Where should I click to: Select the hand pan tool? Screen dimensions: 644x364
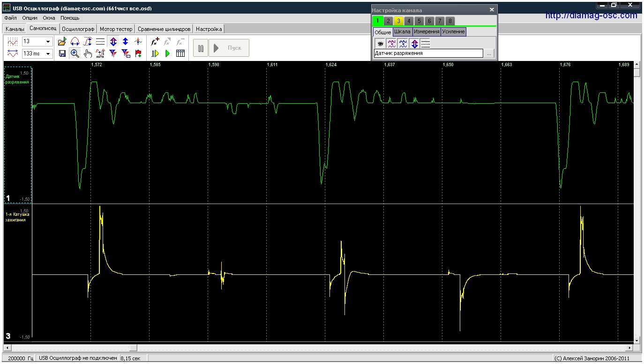[88, 53]
